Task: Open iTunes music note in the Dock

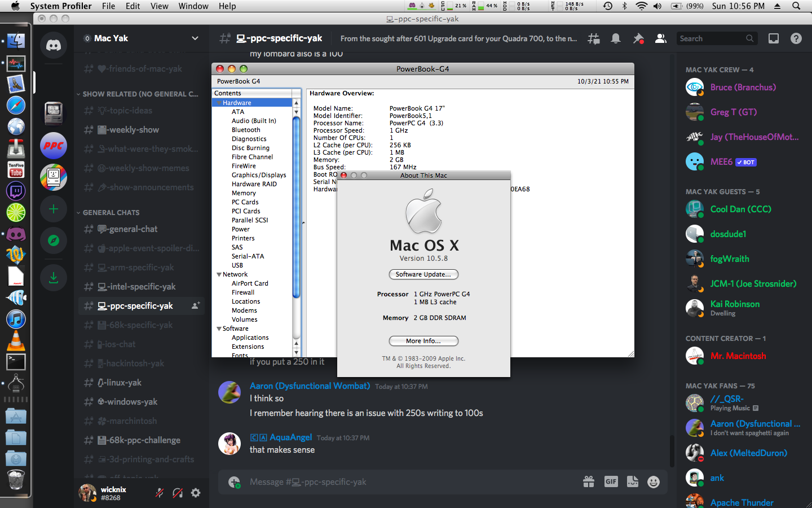Action: click(16, 319)
